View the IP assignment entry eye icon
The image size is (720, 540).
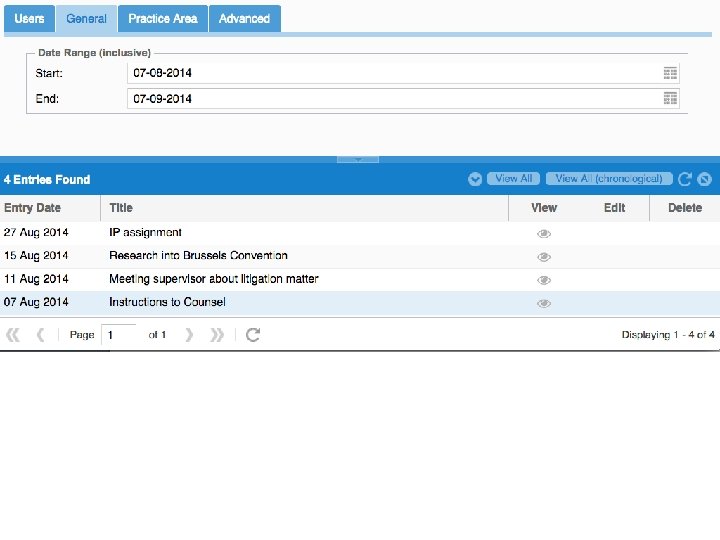(544, 234)
